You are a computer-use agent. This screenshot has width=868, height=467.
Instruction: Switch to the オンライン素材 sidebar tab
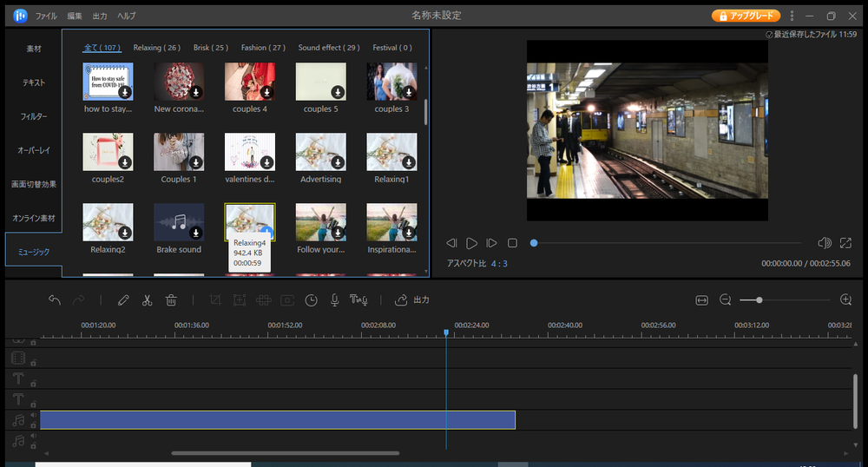pos(34,218)
